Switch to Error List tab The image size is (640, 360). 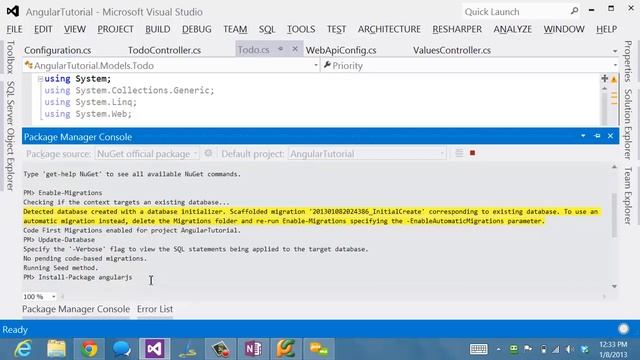[155, 309]
